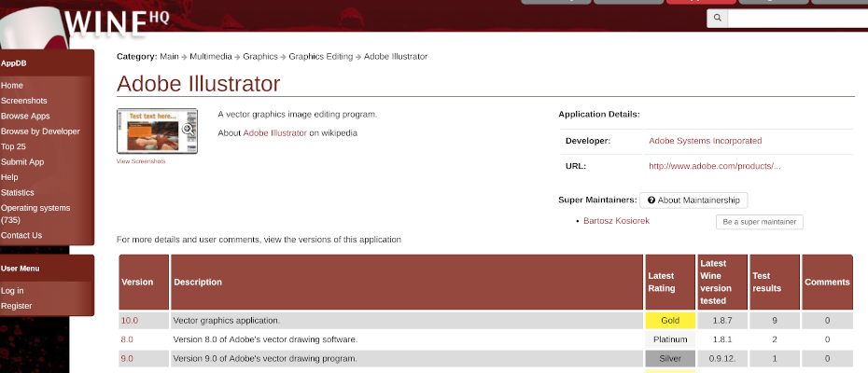This screenshot has width=868, height=373.
Task: Click the Platinum rating cell
Action: point(670,339)
